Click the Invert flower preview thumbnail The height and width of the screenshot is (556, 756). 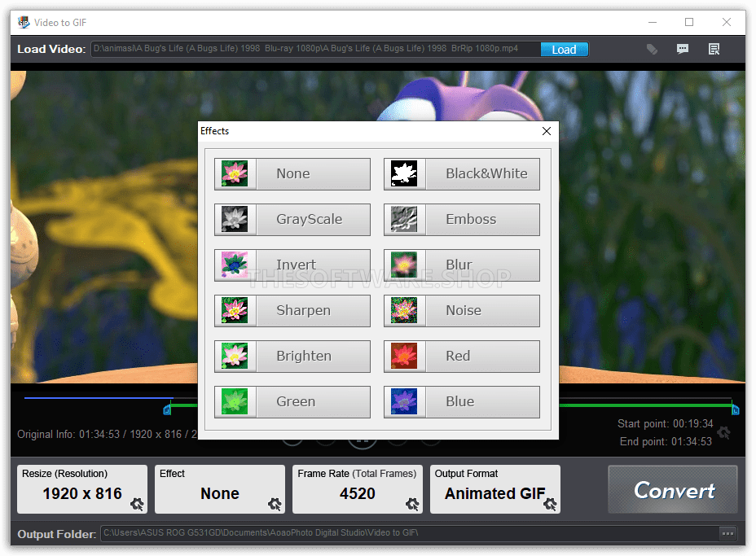[235, 265]
